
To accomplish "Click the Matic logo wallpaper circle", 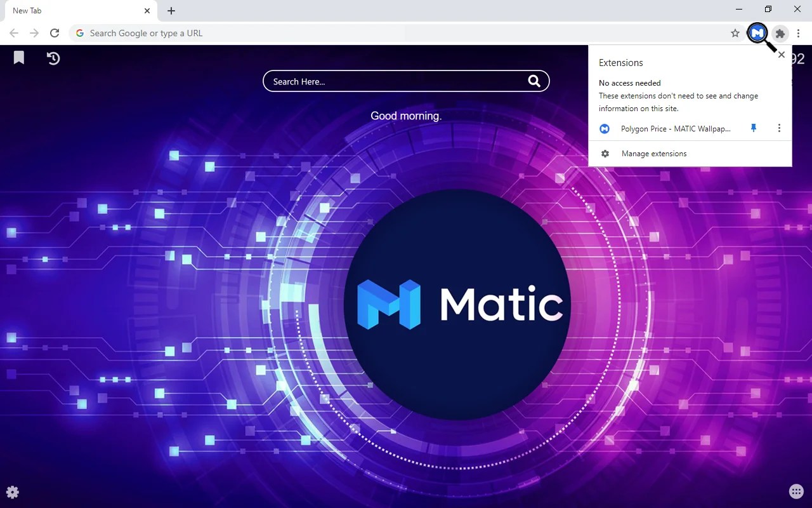I will 455,304.
